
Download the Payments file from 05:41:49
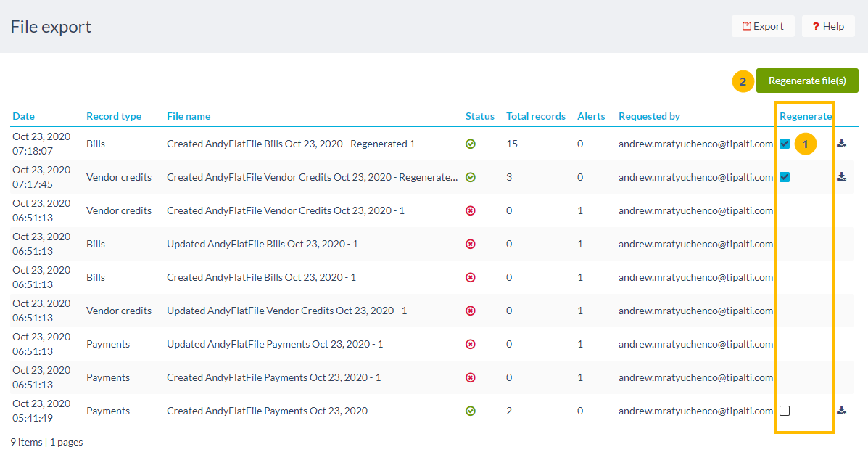[x=841, y=411]
